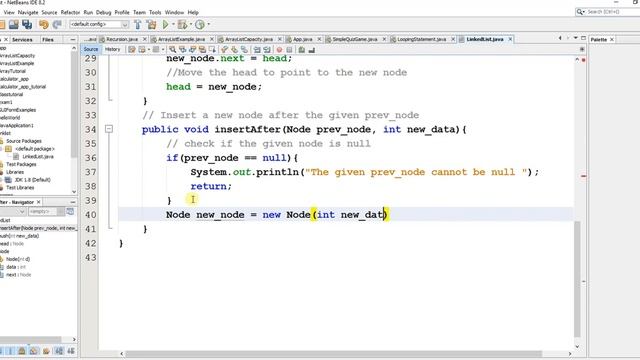Toggle Bookmark in the editor toolbar

click(x=244, y=49)
